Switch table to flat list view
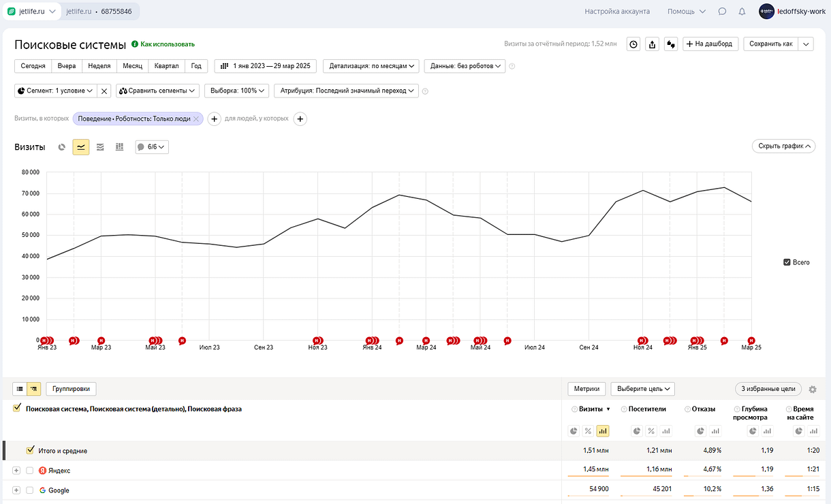Image resolution: width=831 pixels, height=504 pixels. tap(20, 389)
